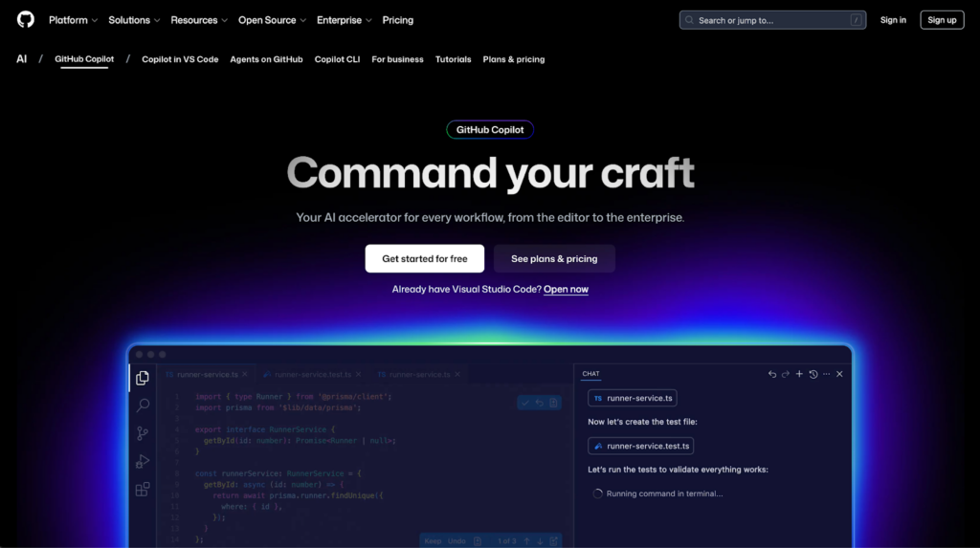Image resolution: width=980 pixels, height=548 pixels.
Task: Open Copilot in VS Code tab
Action: coord(180,59)
